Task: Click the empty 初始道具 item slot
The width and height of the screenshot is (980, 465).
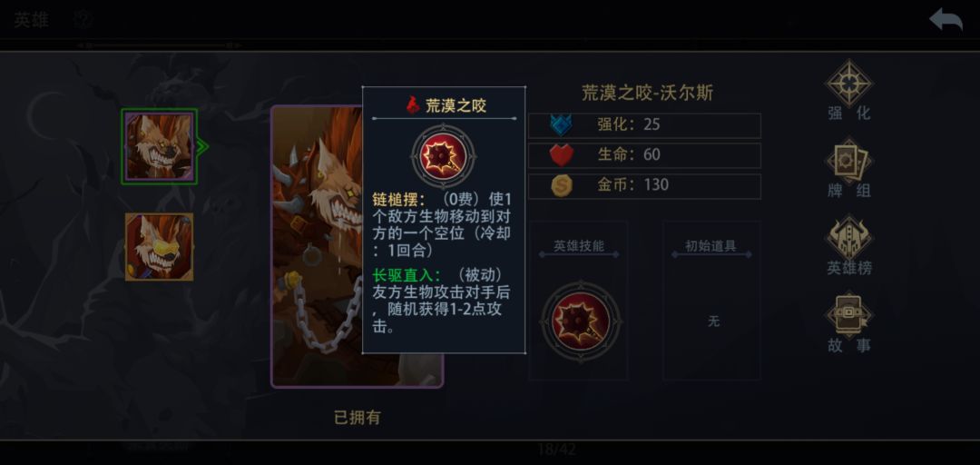Action: point(712,322)
